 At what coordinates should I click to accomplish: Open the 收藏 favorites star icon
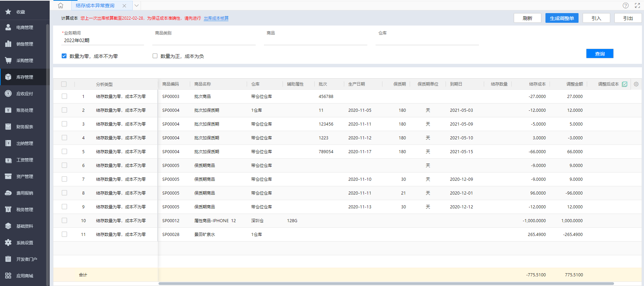click(x=8, y=12)
